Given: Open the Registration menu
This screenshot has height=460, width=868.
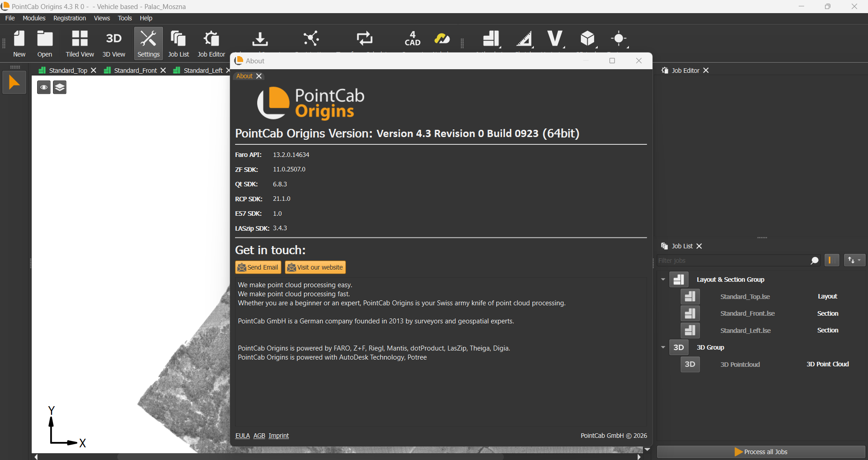Looking at the screenshot, I should [69, 18].
